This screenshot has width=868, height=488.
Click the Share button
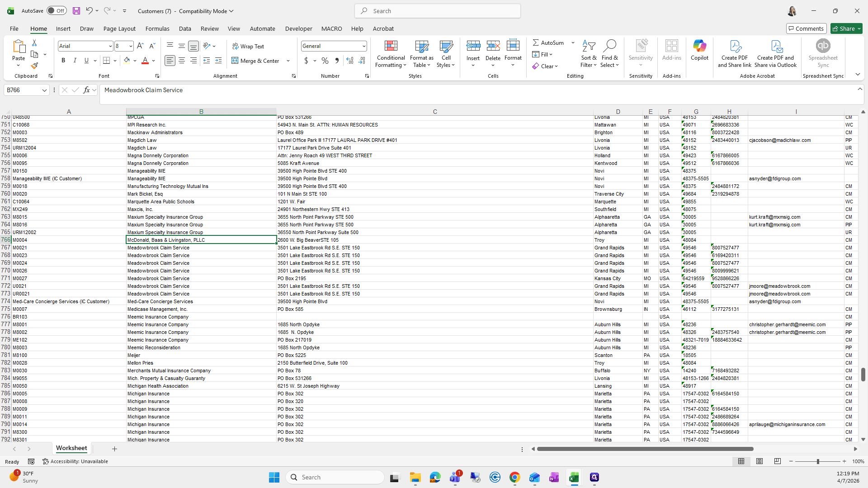(846, 28)
